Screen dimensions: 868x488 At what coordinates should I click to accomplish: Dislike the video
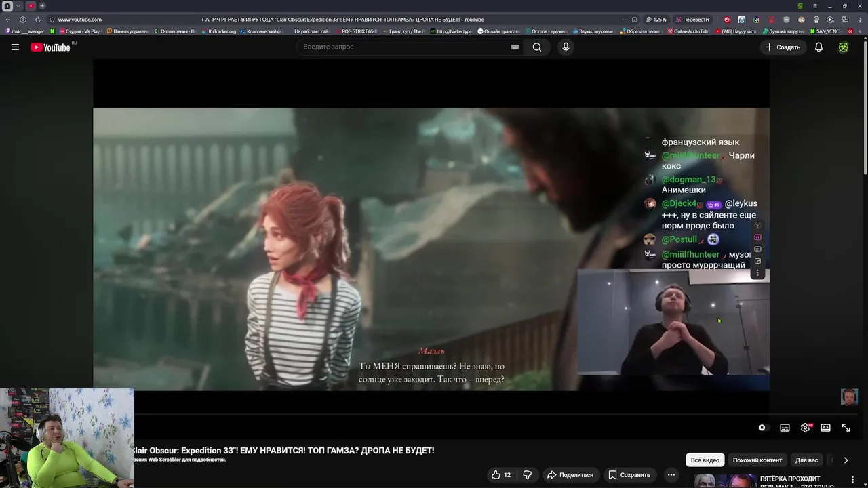pyautogui.click(x=527, y=475)
